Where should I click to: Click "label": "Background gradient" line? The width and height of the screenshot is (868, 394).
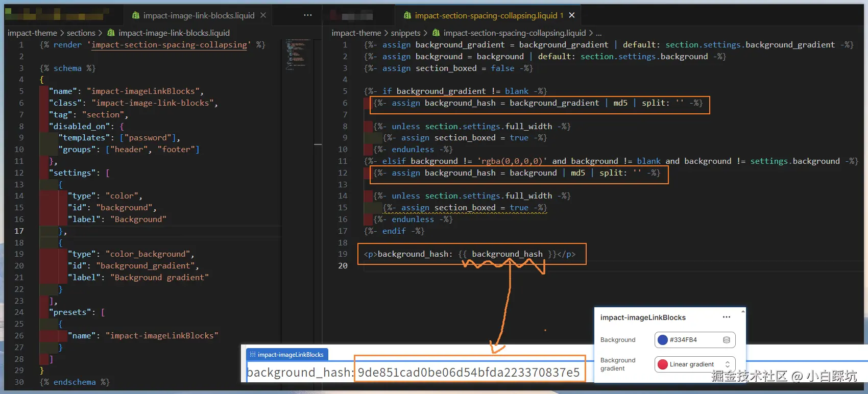pos(138,278)
